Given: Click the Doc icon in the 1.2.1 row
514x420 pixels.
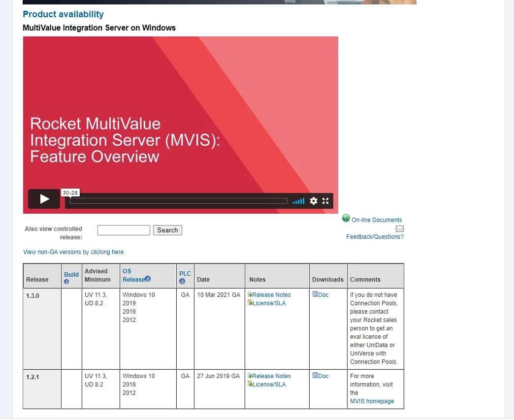Looking at the screenshot, I should click(x=315, y=375).
